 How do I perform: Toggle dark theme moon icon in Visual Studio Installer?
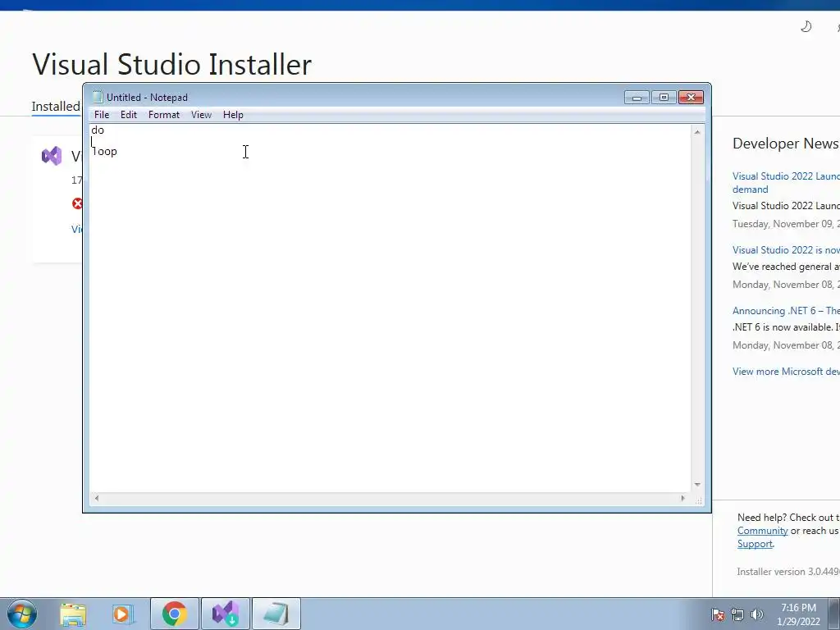click(x=806, y=26)
